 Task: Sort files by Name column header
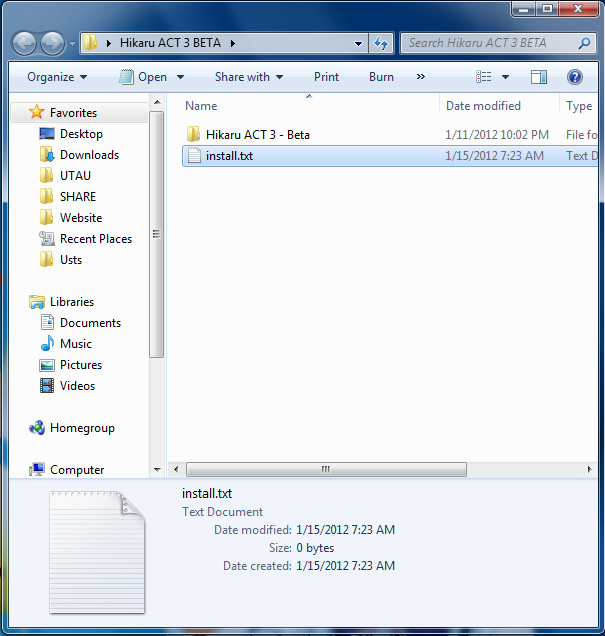201,106
